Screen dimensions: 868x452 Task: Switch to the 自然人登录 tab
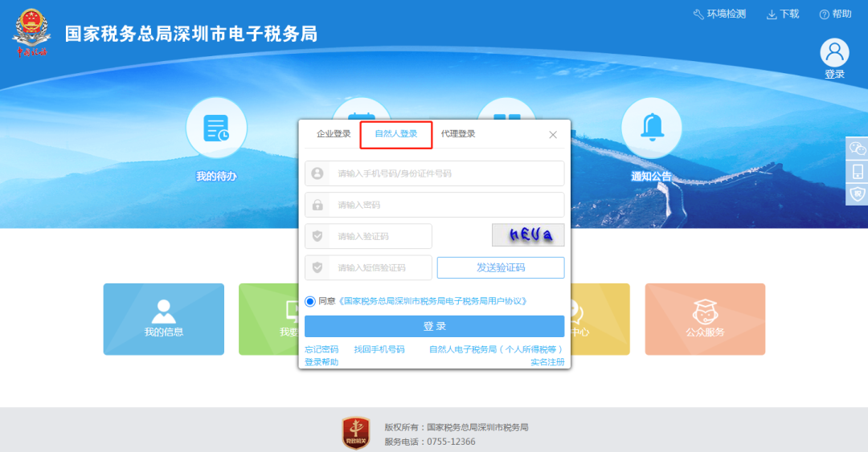pyautogui.click(x=395, y=134)
